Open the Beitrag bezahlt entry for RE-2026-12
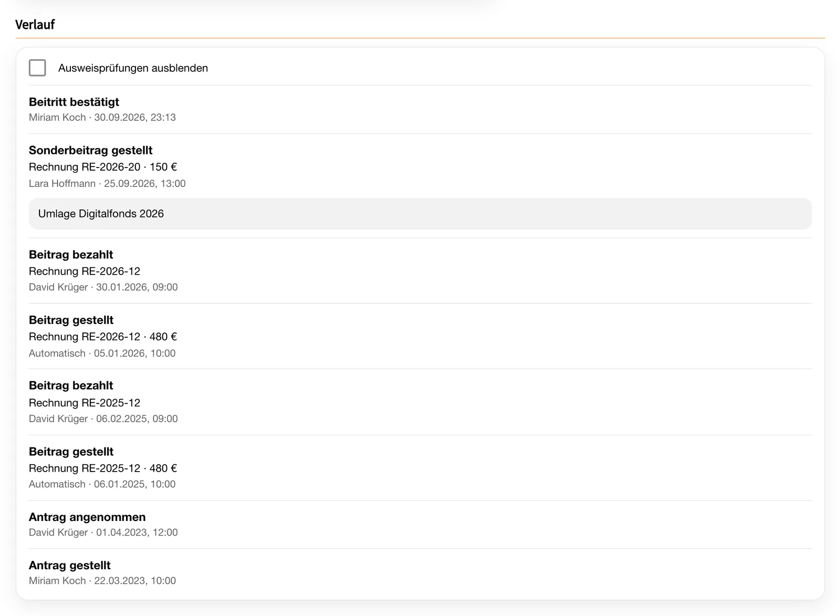 point(420,270)
